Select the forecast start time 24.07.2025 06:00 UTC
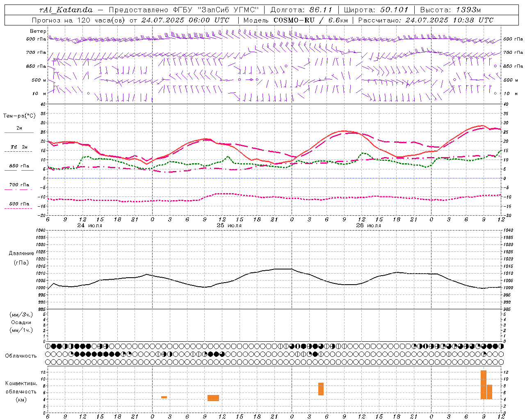This screenshot has height=420, width=525. pyautogui.click(x=185, y=20)
